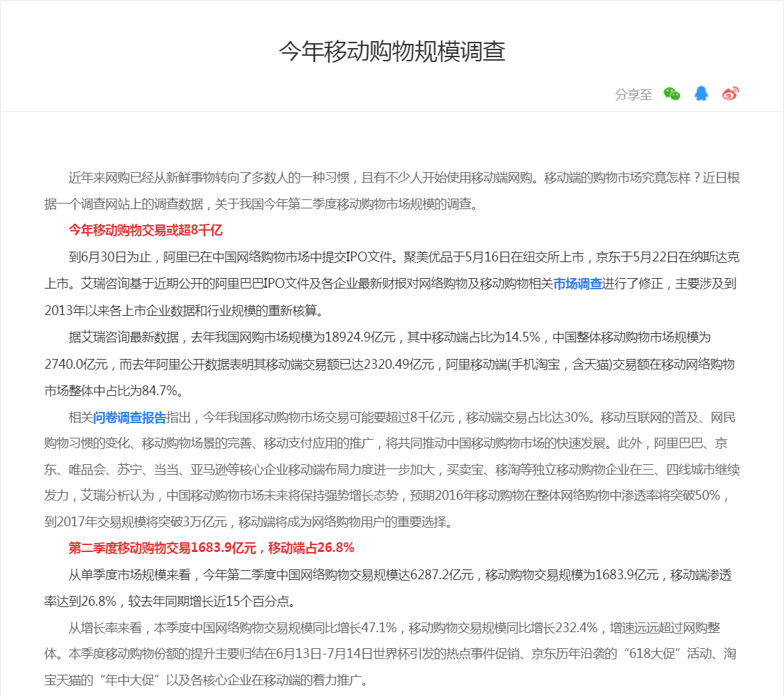Click the line 市场整体中占比为84.7%
The image size is (784, 697).
tap(114, 390)
